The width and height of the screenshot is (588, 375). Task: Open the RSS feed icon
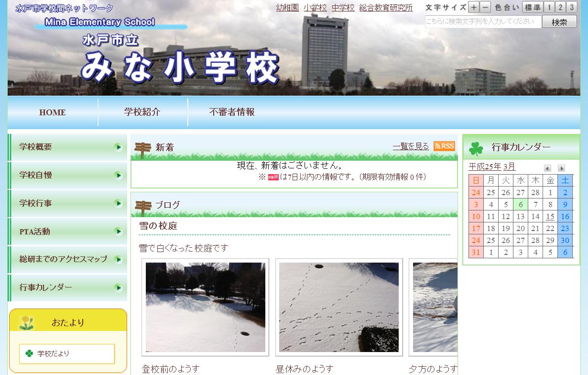coord(444,146)
